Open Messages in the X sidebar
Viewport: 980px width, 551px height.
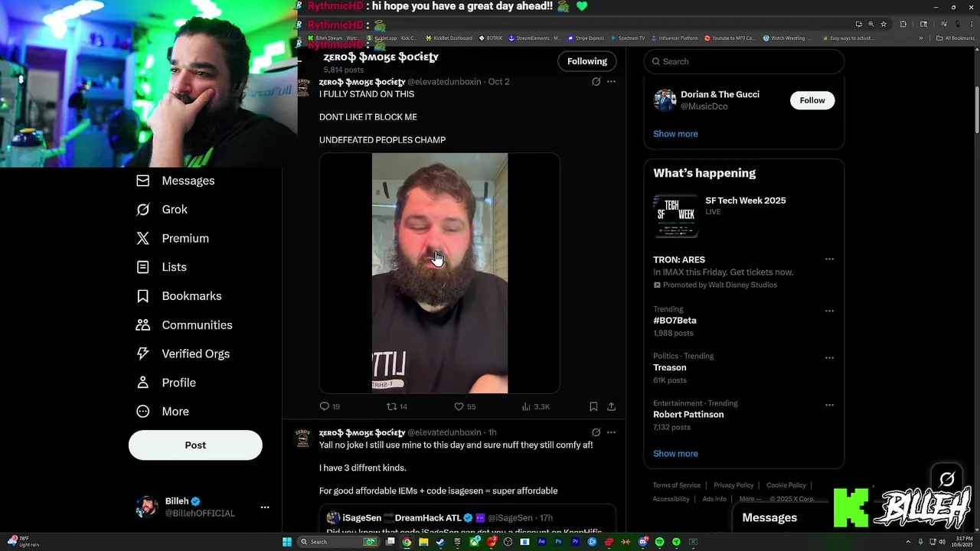tap(175, 181)
